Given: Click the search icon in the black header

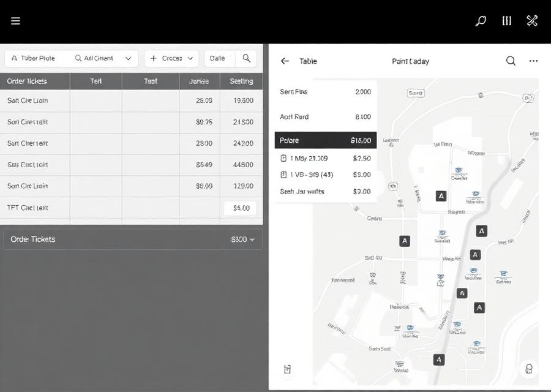Looking at the screenshot, I should pos(481,21).
